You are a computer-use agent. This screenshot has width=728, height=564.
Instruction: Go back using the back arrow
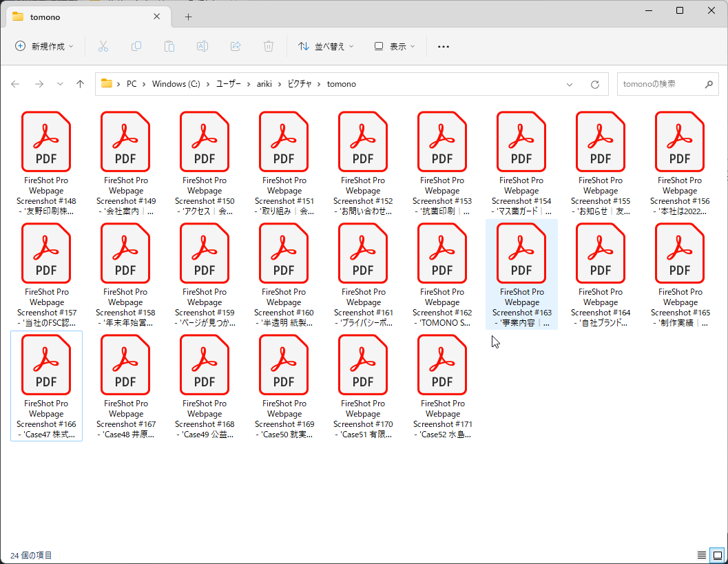tap(15, 83)
